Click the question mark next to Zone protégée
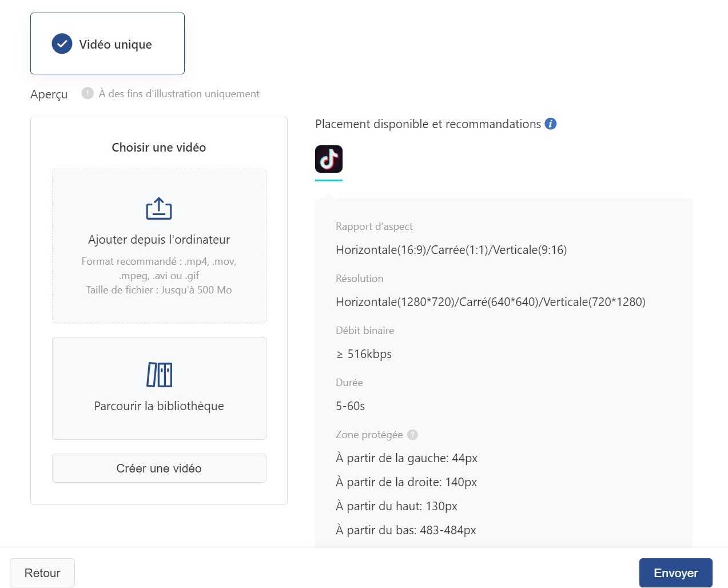Image resolution: width=728 pixels, height=588 pixels. pyautogui.click(x=412, y=435)
